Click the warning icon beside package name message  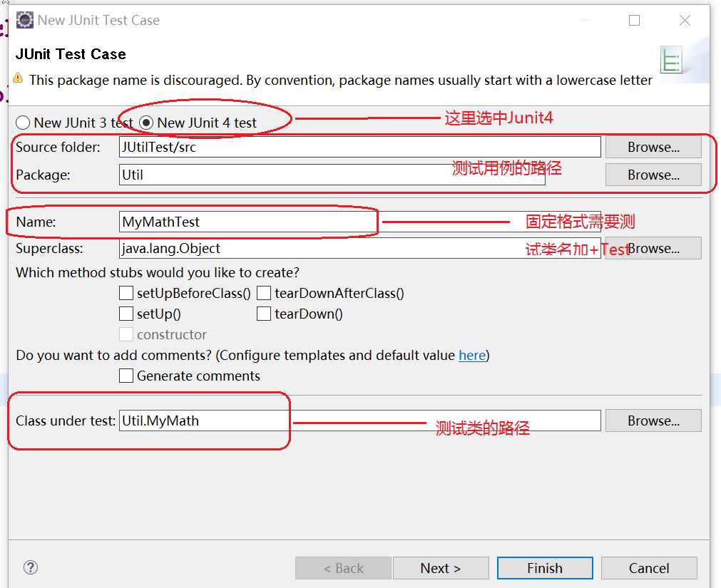click(18, 78)
